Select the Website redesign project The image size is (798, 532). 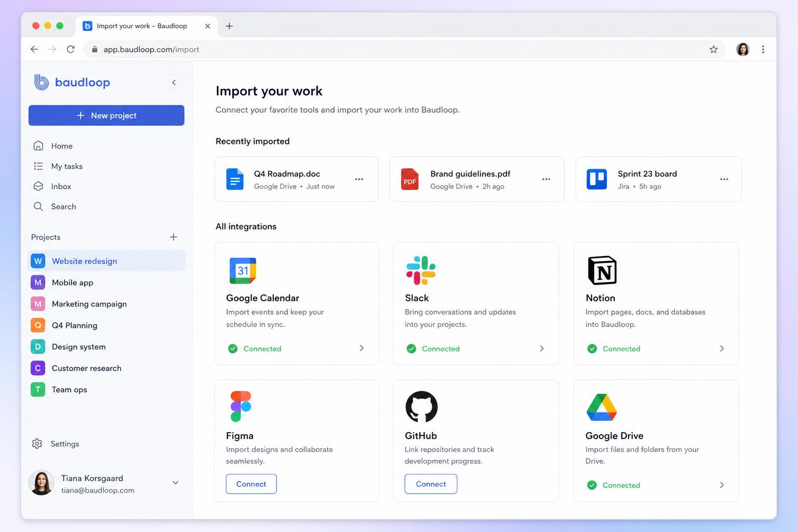(x=107, y=261)
